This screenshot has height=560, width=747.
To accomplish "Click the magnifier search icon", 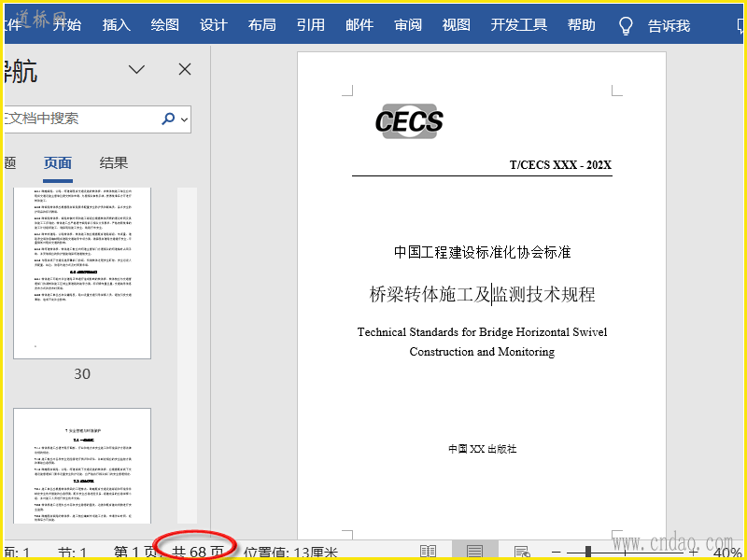I will [x=168, y=119].
